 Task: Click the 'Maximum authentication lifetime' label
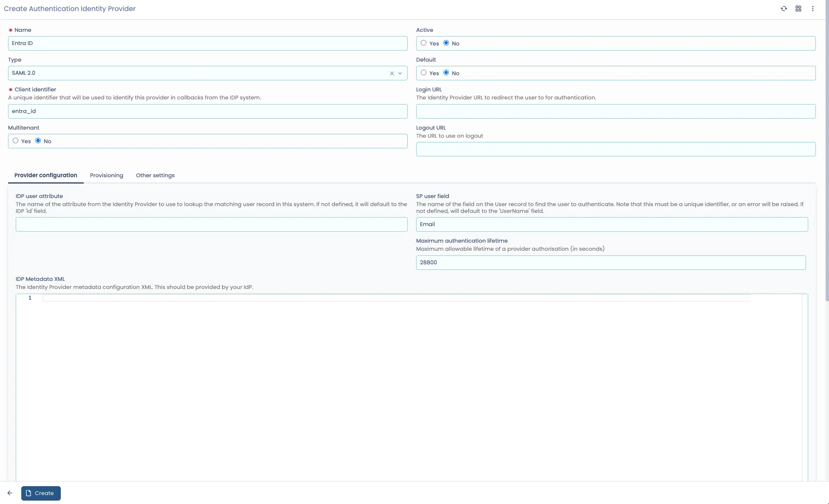[462, 241]
